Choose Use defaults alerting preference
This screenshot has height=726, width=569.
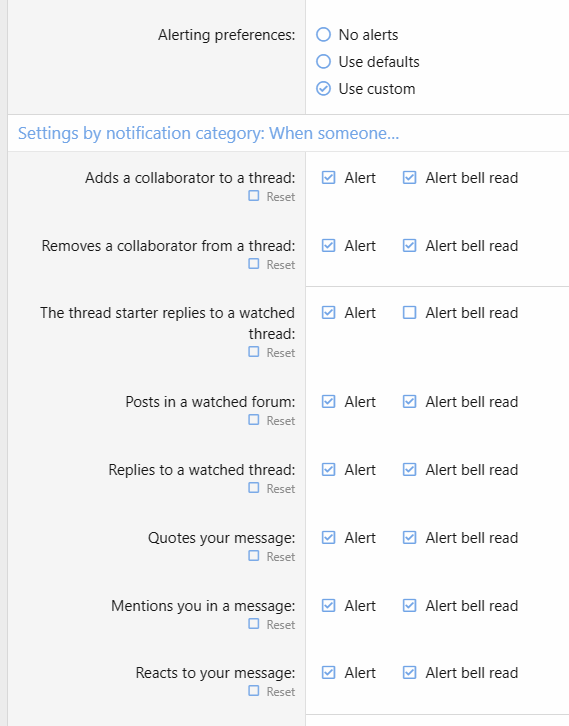[x=323, y=62]
